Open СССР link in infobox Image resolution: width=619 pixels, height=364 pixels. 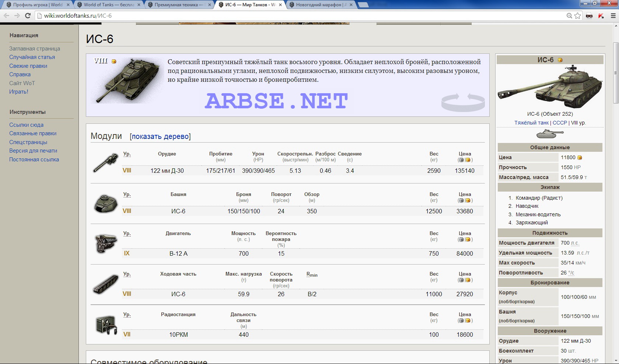coord(560,123)
